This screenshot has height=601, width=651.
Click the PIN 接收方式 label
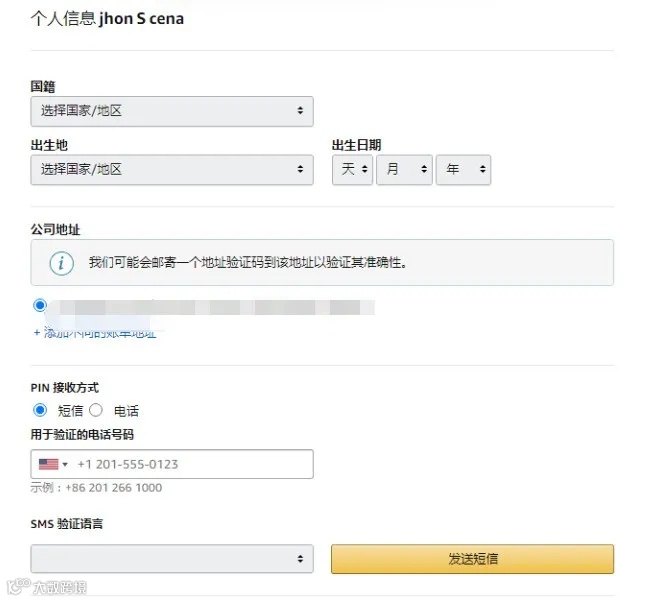pos(65,387)
